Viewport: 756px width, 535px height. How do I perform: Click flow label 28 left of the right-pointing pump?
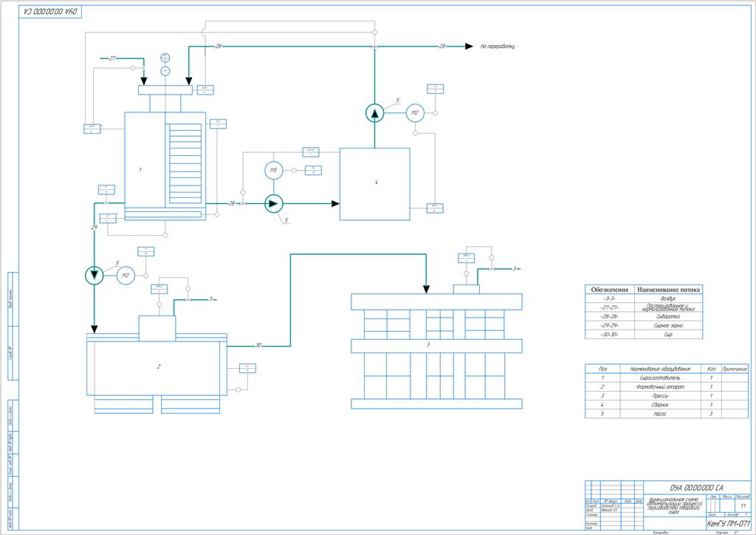(x=232, y=203)
